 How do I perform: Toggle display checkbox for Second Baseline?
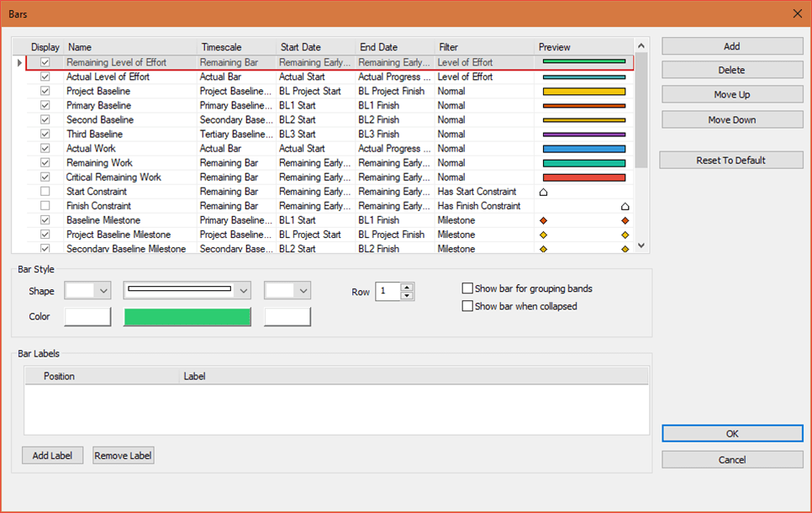pos(45,119)
